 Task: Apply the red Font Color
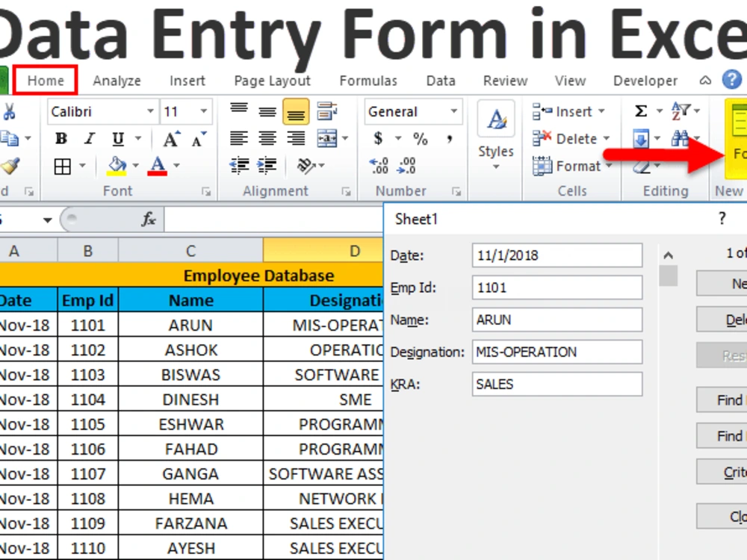(157, 167)
